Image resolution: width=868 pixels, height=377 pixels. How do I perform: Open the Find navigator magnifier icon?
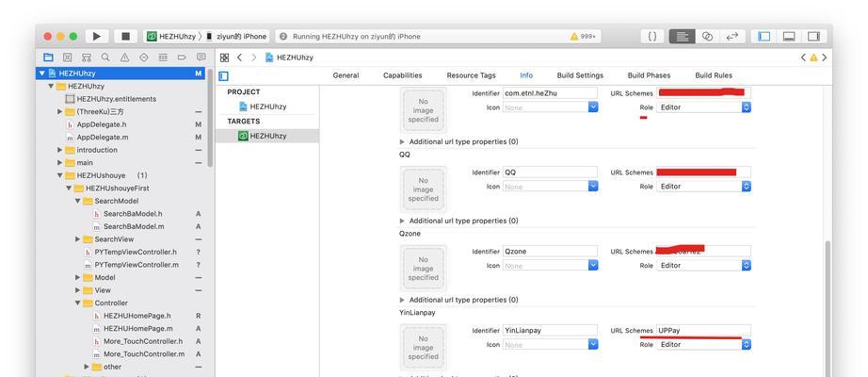tap(105, 57)
